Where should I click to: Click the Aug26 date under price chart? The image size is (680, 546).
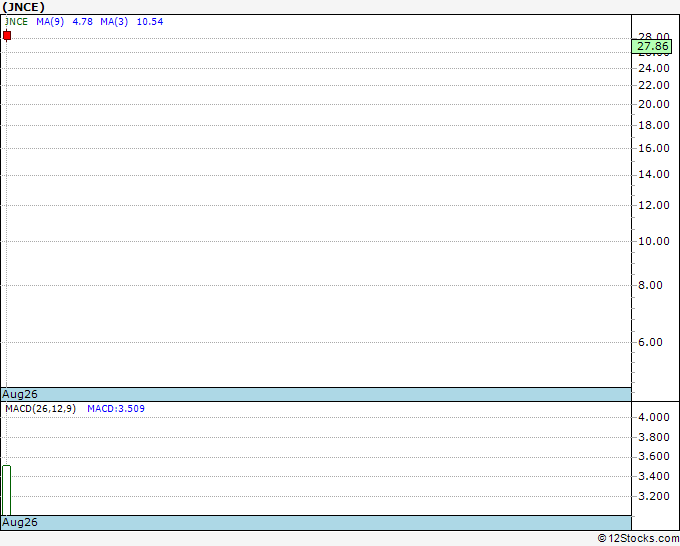(x=20, y=394)
